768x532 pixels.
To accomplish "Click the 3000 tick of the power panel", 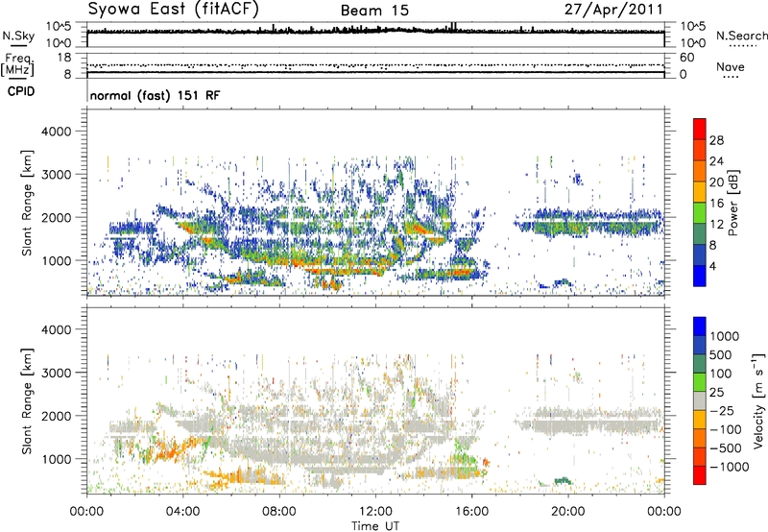I will [56, 175].
